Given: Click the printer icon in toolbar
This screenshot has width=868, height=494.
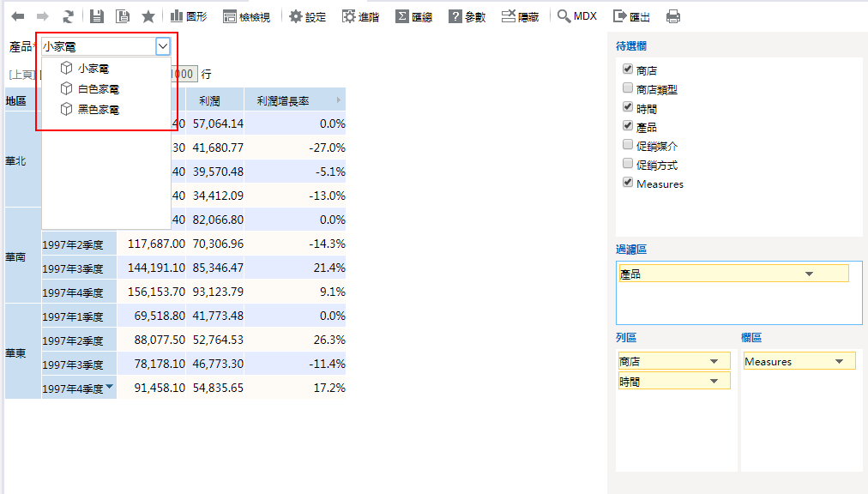Looking at the screenshot, I should coord(673,16).
